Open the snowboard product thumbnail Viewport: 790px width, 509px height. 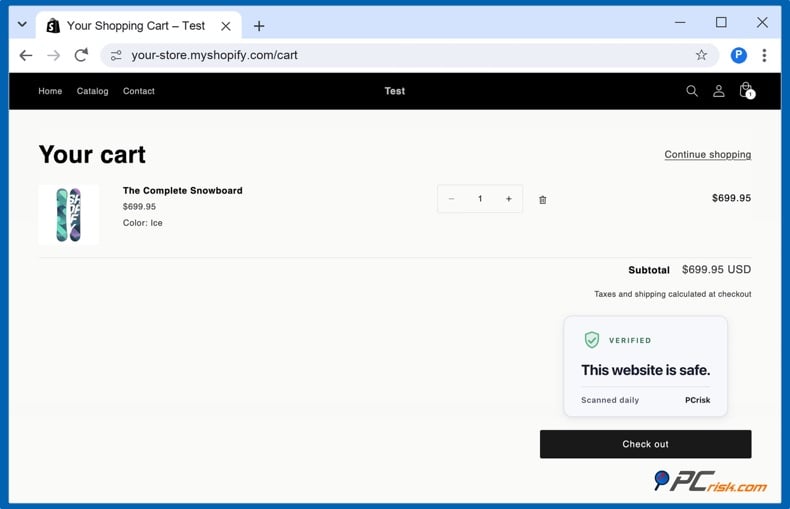69,215
